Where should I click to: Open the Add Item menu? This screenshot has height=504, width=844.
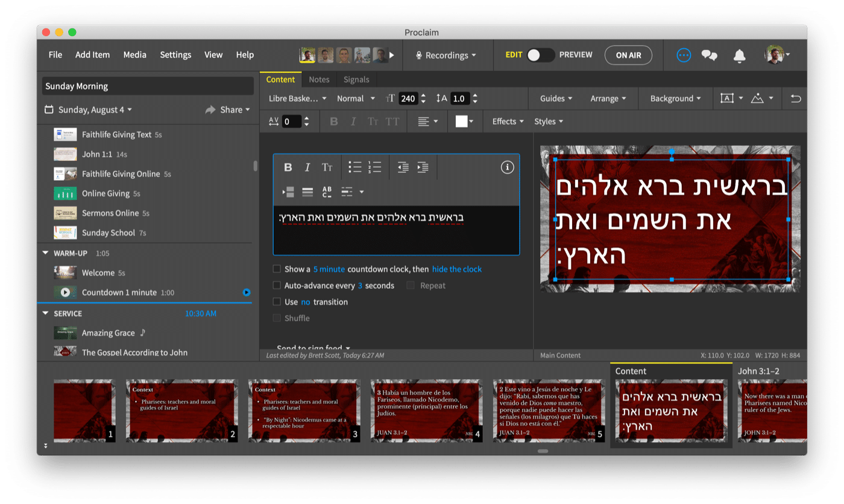[92, 54]
